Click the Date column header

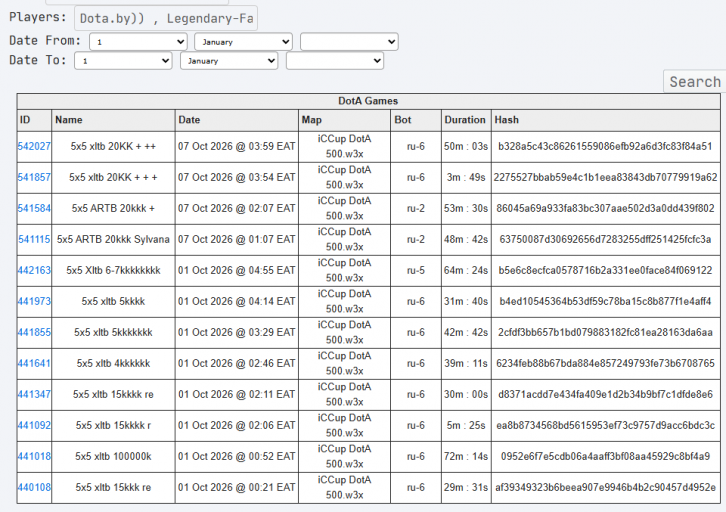click(237, 120)
